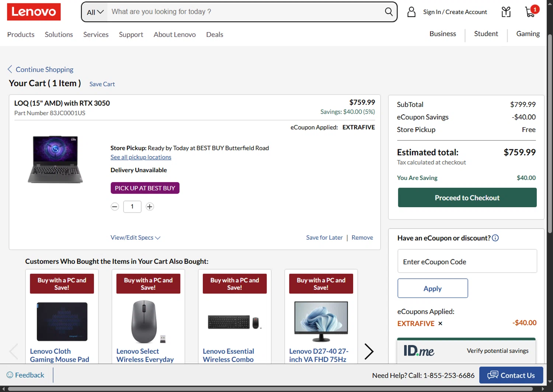Open the Support menu

(x=131, y=34)
